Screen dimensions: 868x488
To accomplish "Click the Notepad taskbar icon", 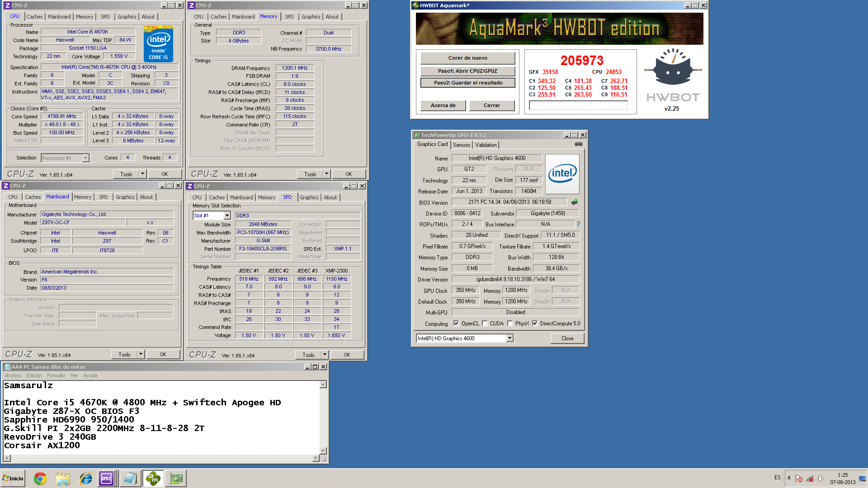I will click(130, 479).
